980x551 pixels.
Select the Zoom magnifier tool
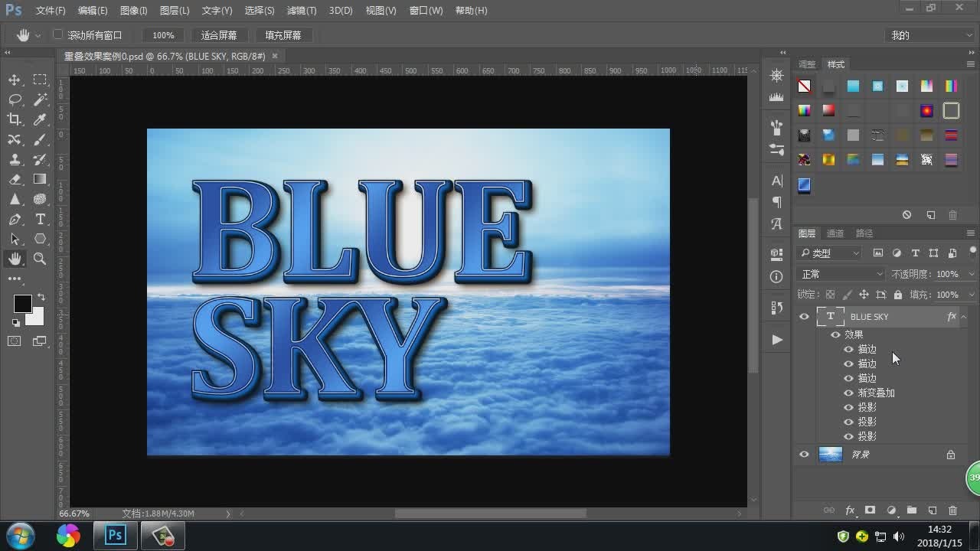tap(40, 259)
